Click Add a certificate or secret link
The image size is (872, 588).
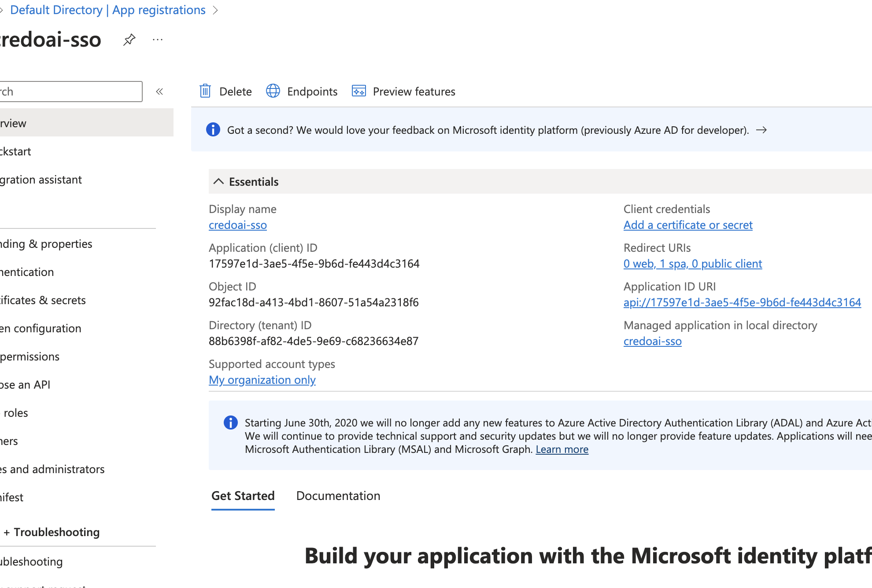coord(688,224)
